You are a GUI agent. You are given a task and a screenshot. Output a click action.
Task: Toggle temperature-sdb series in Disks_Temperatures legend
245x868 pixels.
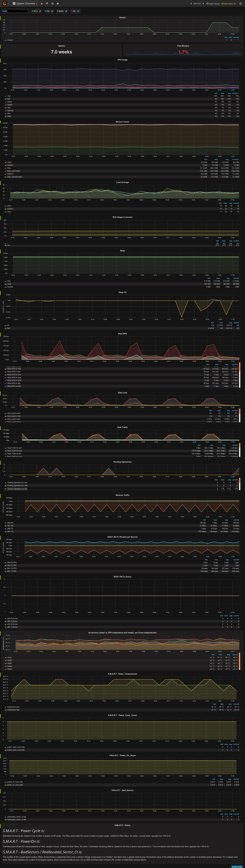pyautogui.click(x=13, y=710)
